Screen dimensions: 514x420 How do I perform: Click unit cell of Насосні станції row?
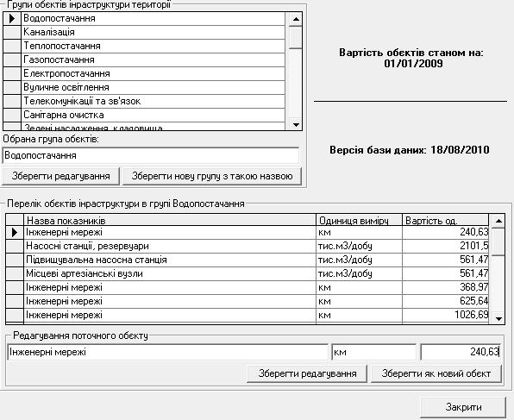[359, 247]
